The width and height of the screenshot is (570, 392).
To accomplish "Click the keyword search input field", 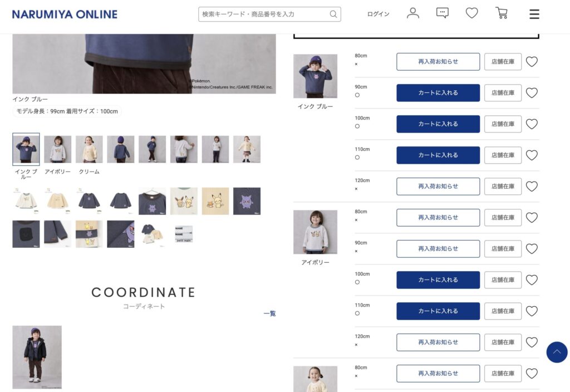I will 263,14.
